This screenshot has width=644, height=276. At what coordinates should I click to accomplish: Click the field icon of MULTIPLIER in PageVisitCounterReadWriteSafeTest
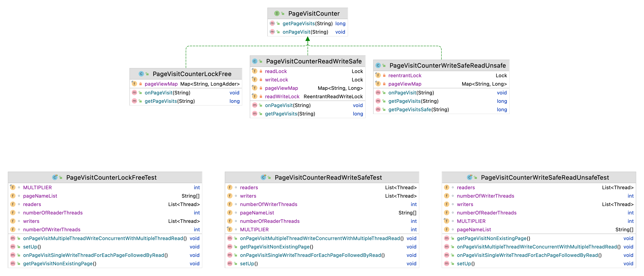tap(230, 229)
